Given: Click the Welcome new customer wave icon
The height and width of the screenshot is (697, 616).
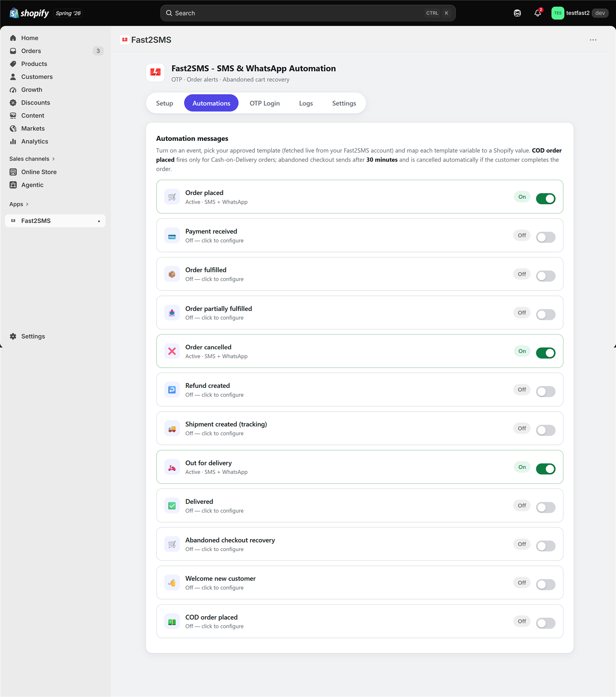Looking at the screenshot, I should pyautogui.click(x=172, y=583).
